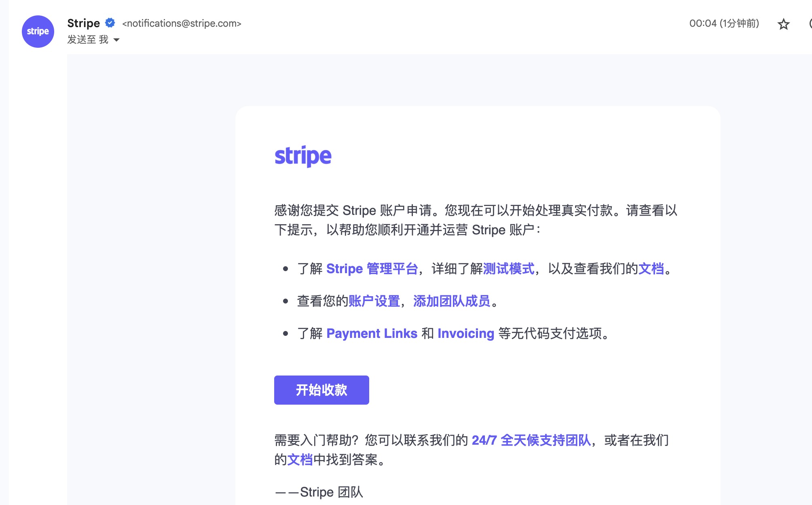Open the Invoicing link
Viewport: 812px width, 505px height.
pyautogui.click(x=466, y=333)
